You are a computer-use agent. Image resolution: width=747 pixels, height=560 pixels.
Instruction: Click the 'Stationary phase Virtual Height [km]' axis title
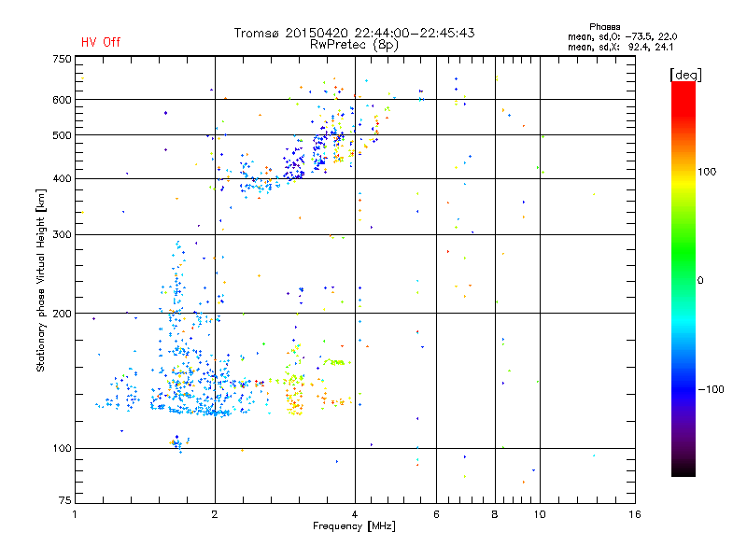[x=41, y=280]
